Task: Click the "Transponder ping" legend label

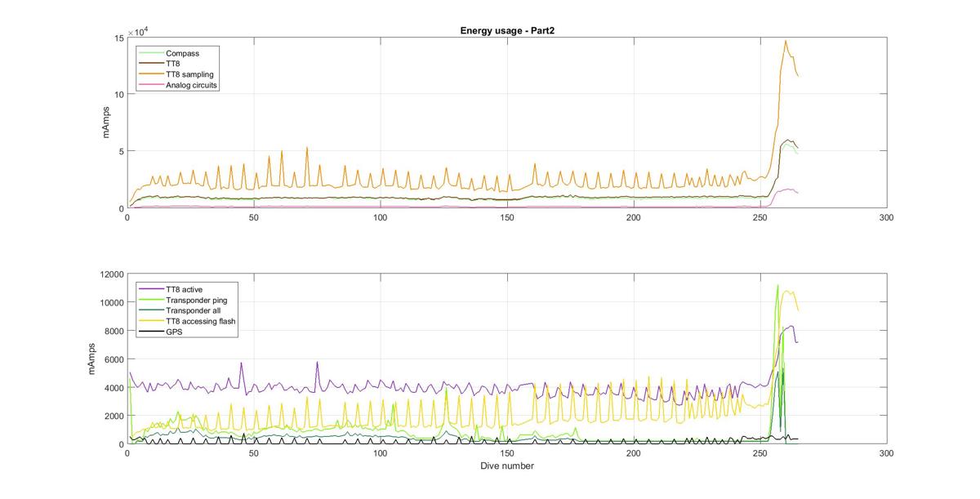Action: pos(196,300)
